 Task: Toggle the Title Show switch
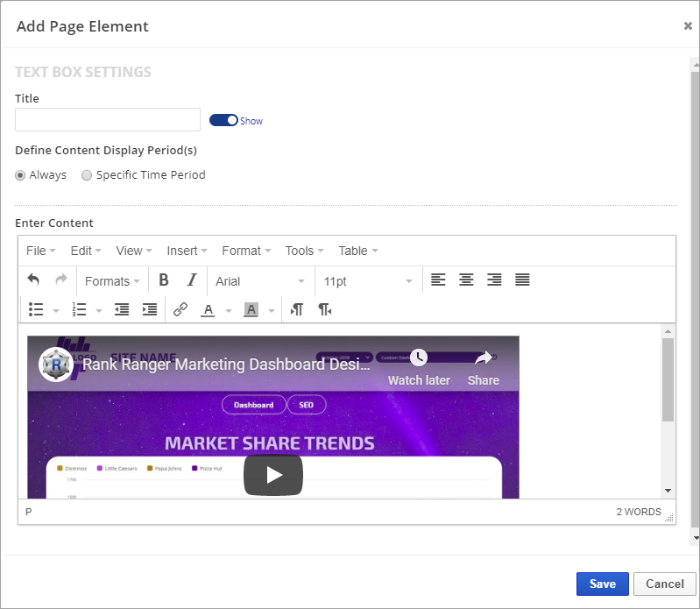[224, 120]
